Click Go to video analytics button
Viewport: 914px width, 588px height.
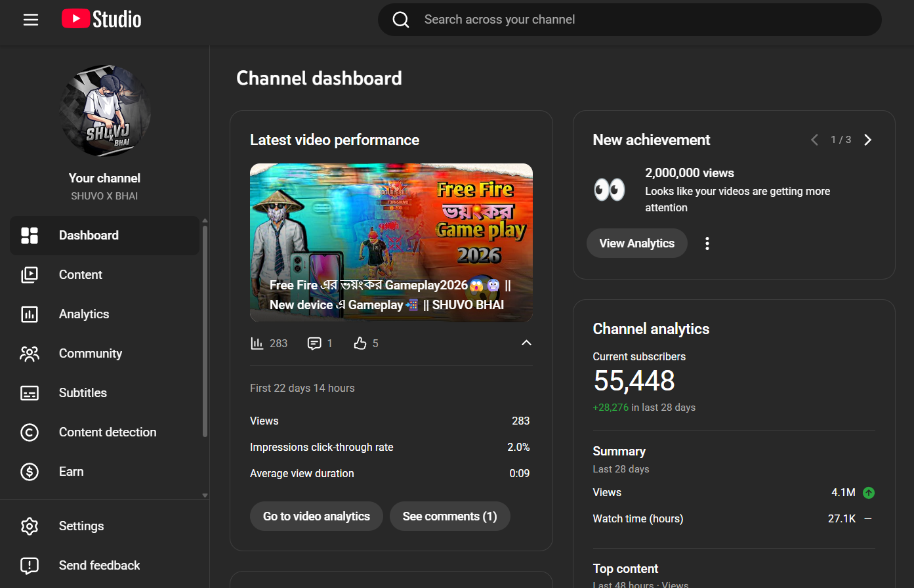pos(316,516)
